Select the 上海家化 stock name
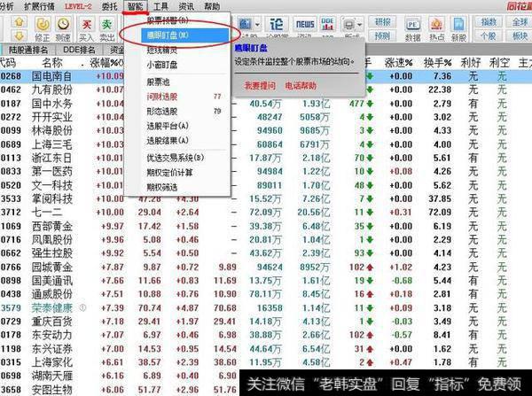Viewport: 532px width, 396px height. (x=52, y=362)
